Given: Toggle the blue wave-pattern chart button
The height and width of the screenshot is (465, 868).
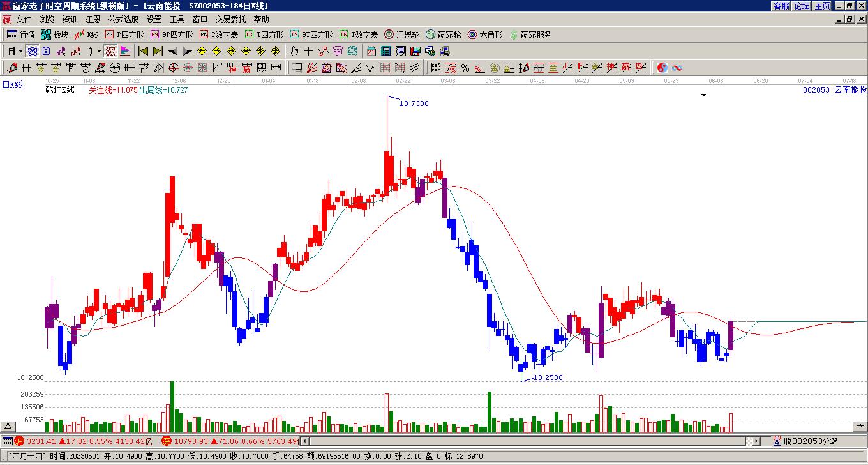Looking at the screenshot, I should pyautogui.click(x=32, y=51).
